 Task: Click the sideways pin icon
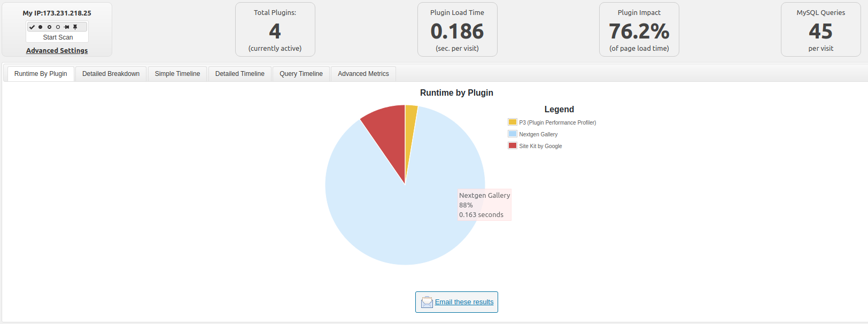point(66,27)
